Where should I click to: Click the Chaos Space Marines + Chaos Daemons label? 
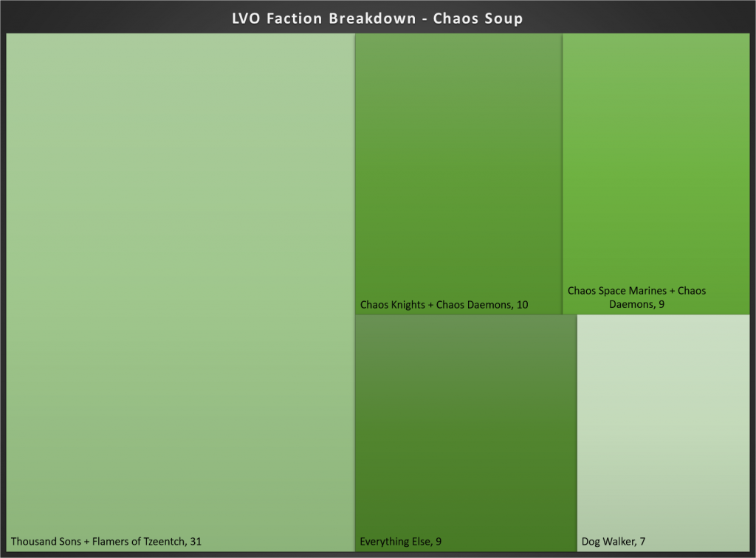[x=636, y=297]
